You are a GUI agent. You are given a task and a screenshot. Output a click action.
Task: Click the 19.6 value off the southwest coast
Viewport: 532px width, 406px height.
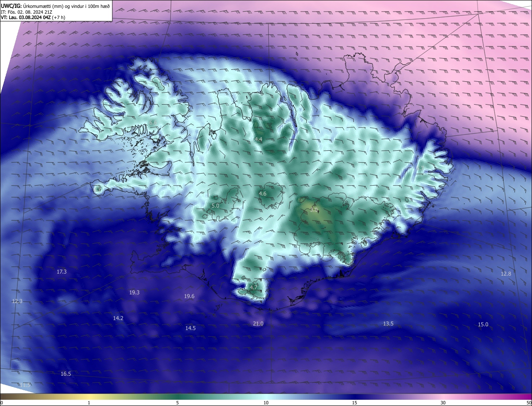click(x=189, y=296)
